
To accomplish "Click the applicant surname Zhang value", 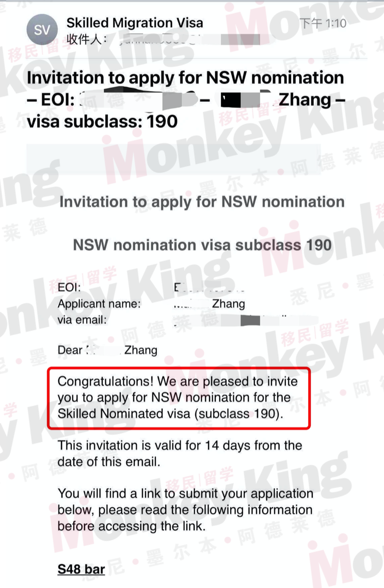I will coord(228,304).
